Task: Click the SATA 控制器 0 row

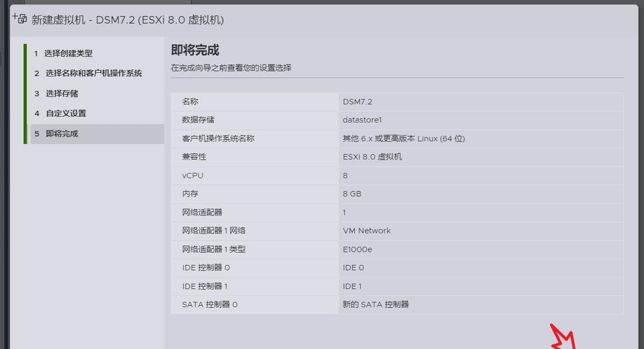Action: [209, 305]
